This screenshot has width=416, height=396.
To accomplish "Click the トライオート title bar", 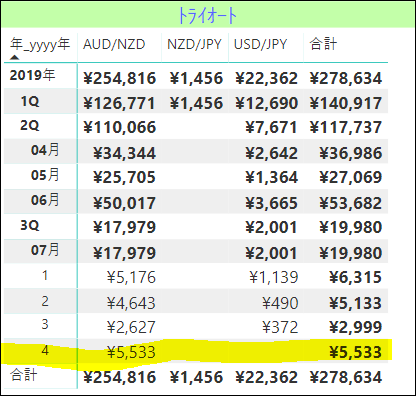I will (x=208, y=15).
